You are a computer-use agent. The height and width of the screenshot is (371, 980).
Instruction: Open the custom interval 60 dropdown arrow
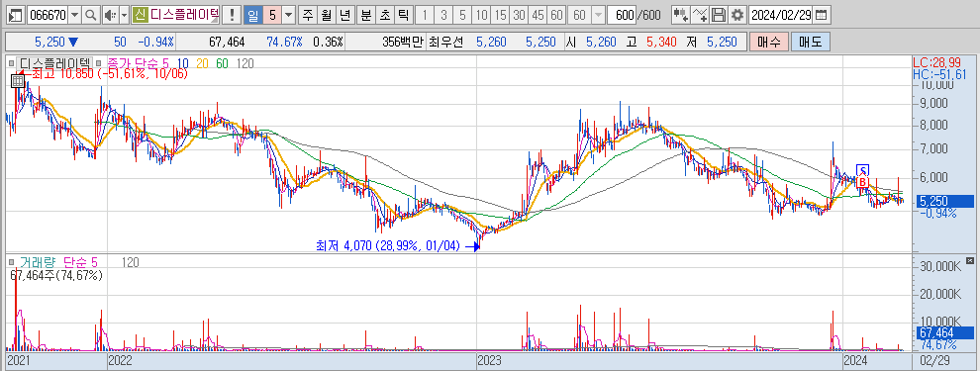click(x=598, y=15)
